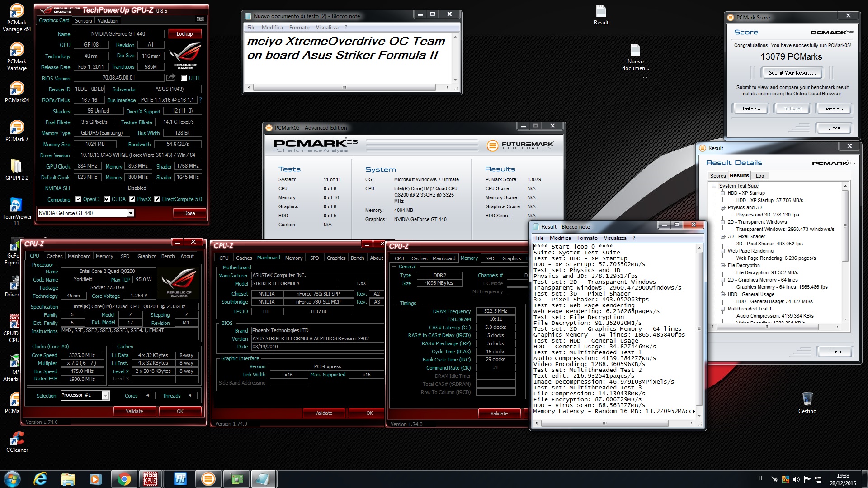Screen dimensions: 868x488
Task: Open GPUPI 2.2 desktop icon
Action: pos(17,170)
